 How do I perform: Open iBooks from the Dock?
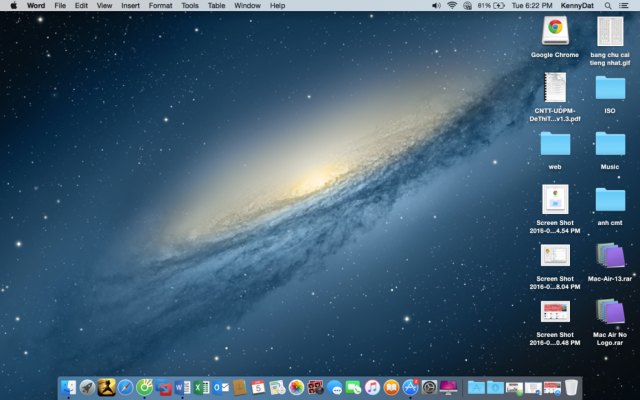[391, 387]
